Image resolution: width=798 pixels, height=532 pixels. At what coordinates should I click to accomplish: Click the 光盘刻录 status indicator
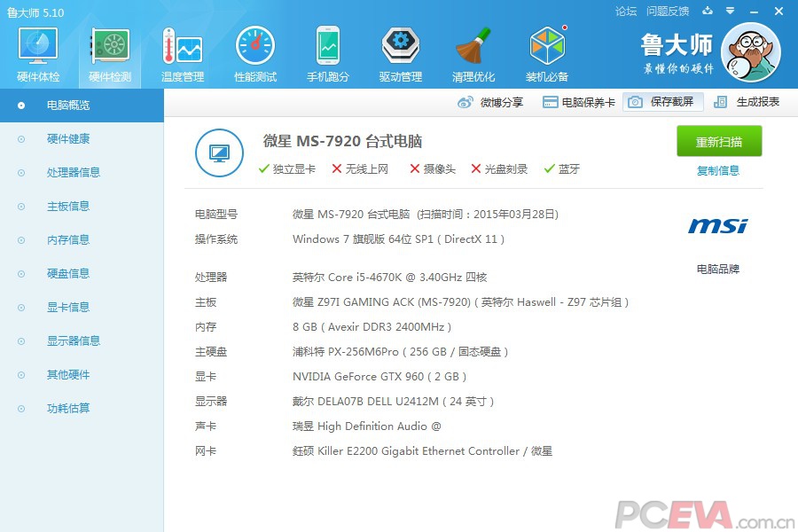point(499,169)
